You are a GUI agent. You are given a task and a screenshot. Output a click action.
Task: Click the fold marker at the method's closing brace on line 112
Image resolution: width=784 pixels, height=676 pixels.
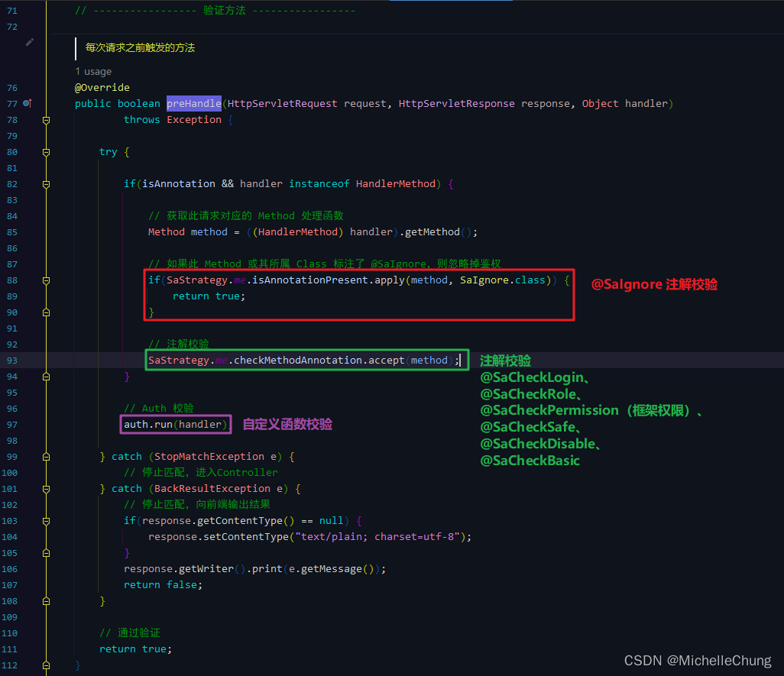(x=46, y=665)
